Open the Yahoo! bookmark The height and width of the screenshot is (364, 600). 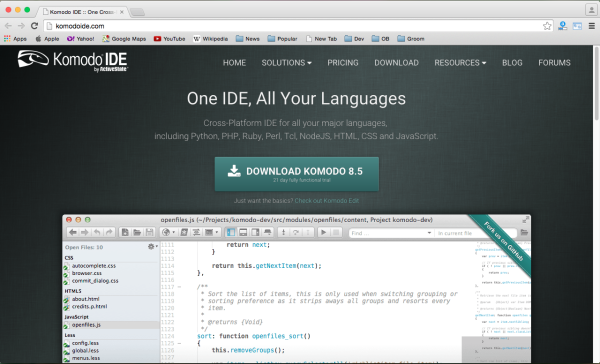pos(80,39)
